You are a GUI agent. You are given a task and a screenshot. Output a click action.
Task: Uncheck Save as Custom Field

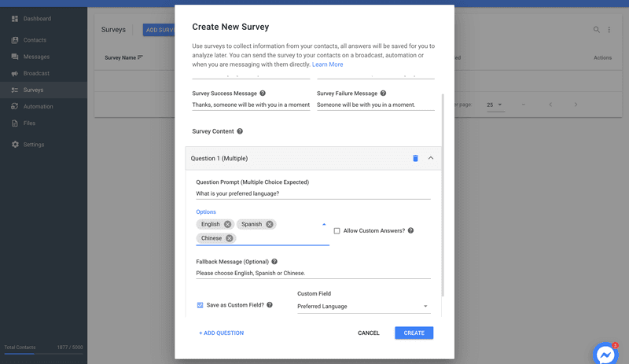(200, 305)
